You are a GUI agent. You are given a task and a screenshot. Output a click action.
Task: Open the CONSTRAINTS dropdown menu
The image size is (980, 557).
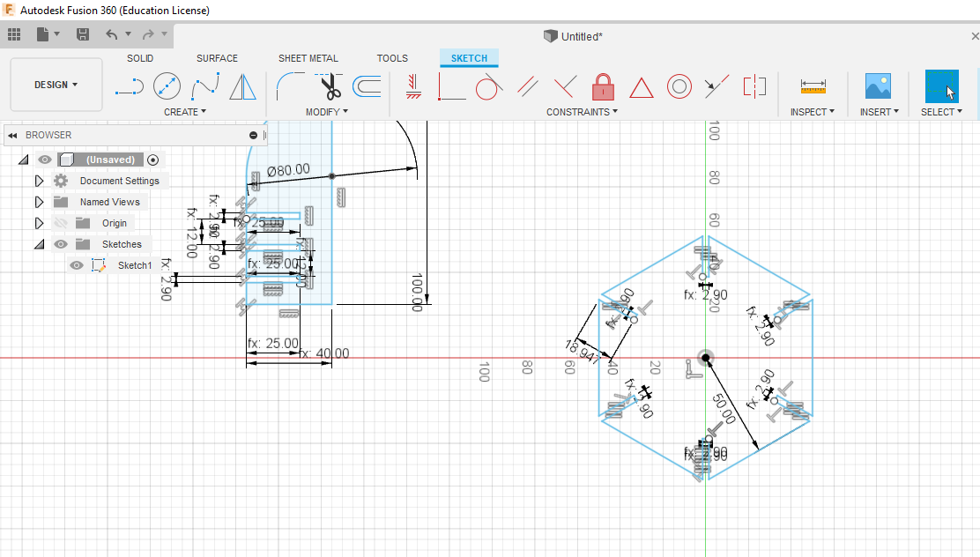582,112
